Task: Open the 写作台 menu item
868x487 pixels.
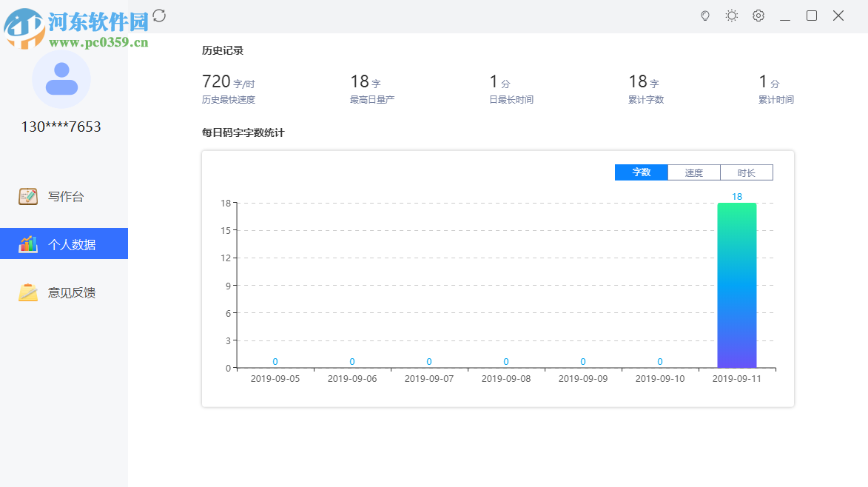Action: click(x=66, y=197)
